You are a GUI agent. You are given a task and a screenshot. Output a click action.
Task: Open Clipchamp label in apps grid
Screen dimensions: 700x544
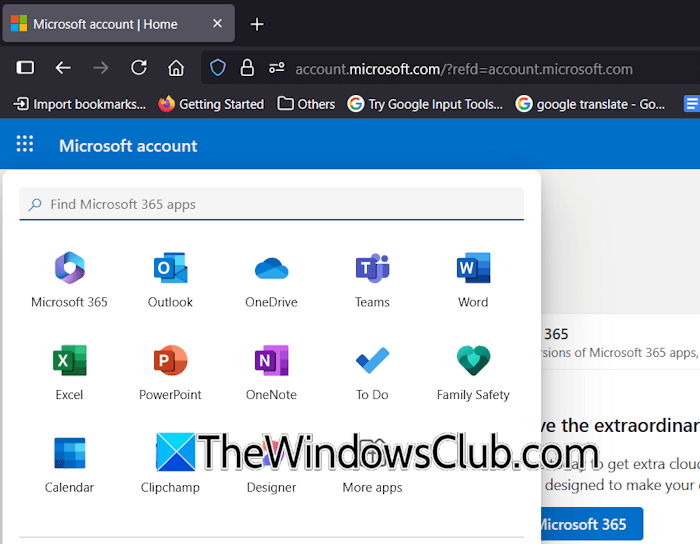click(170, 487)
